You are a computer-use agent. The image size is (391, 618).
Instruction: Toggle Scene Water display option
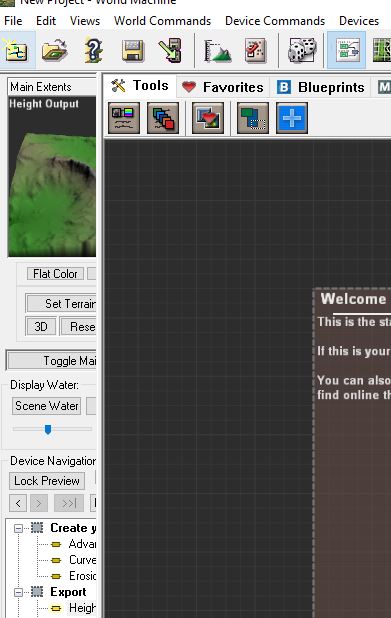47,406
